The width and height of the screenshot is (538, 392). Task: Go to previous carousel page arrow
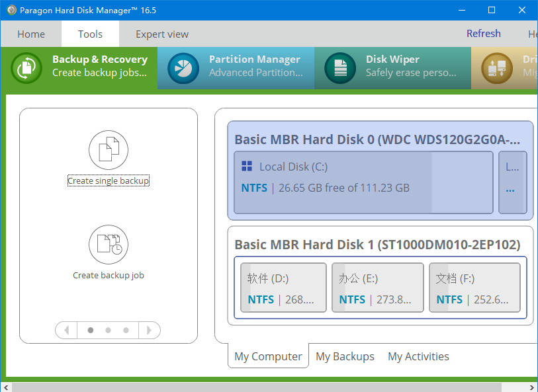pyautogui.click(x=66, y=331)
